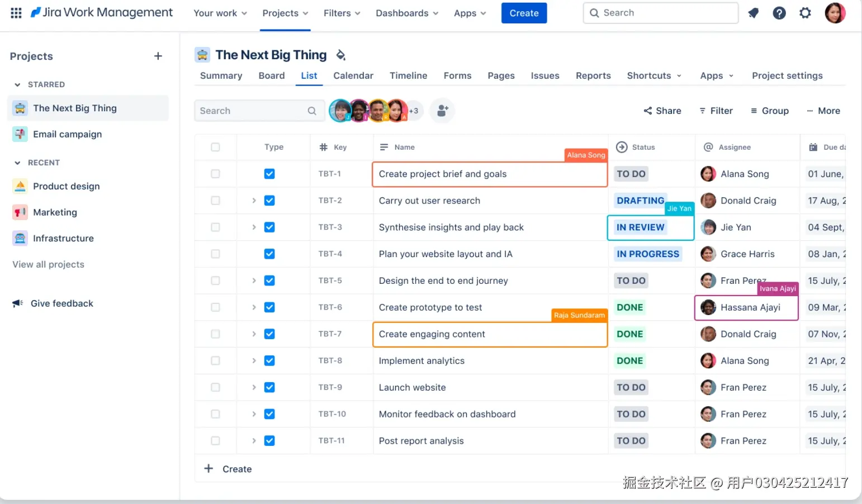The height and width of the screenshot is (504, 862).
Task: Collapse the STARRED section in sidebar
Action: point(18,84)
